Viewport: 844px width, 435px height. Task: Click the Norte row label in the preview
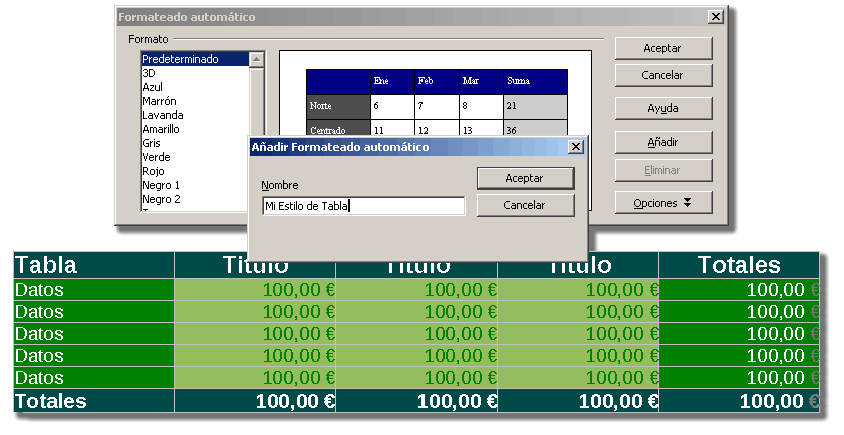pos(338,107)
